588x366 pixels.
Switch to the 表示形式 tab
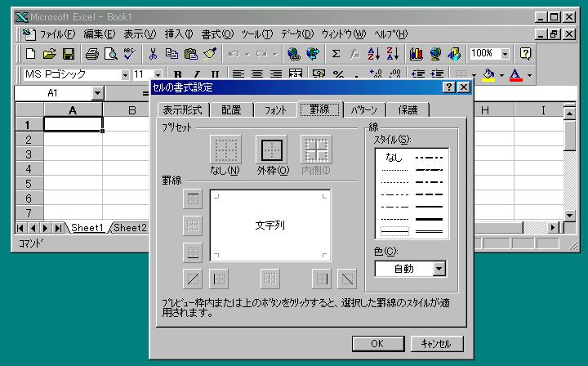click(x=183, y=110)
